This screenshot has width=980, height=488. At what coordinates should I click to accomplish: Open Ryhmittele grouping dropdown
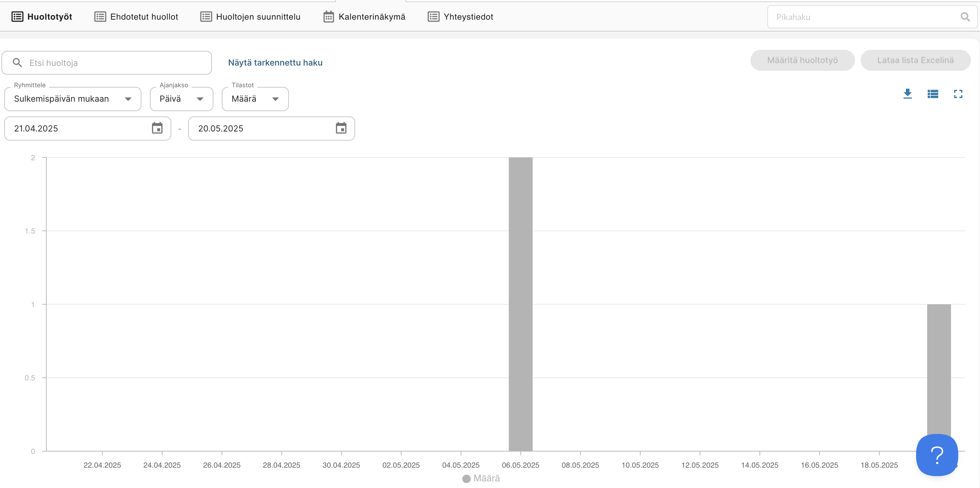(x=73, y=99)
